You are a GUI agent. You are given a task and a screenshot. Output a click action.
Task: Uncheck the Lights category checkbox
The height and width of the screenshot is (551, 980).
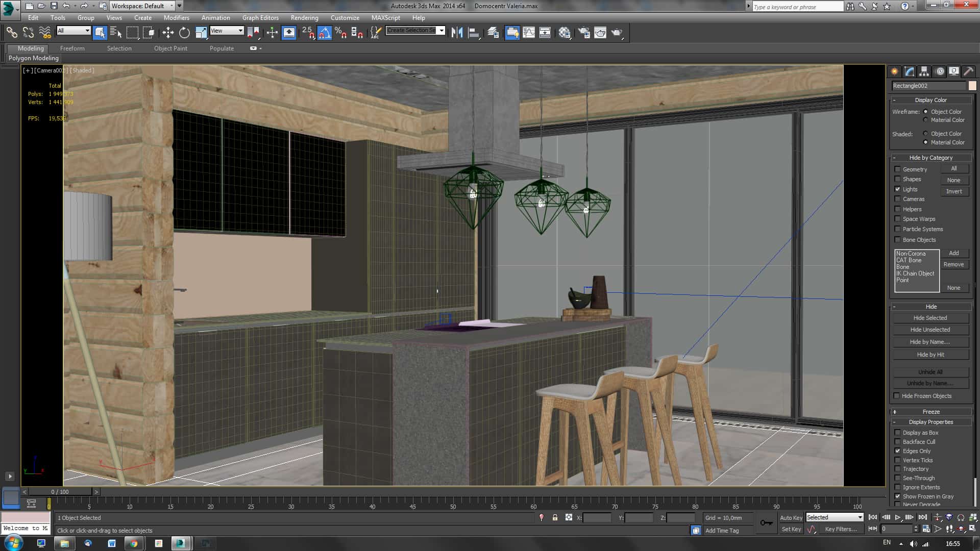click(897, 189)
